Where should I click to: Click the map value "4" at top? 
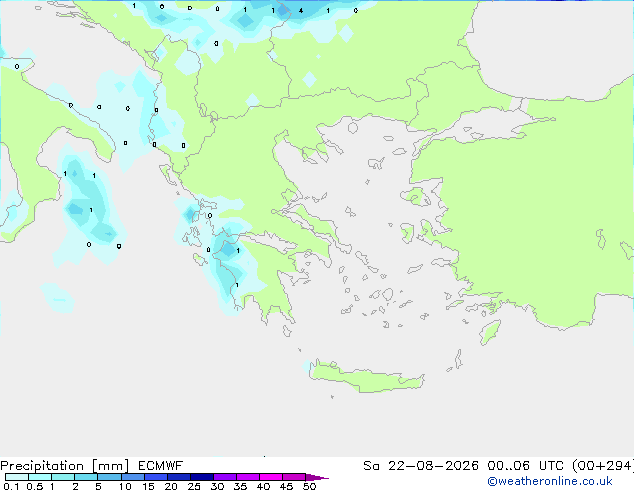pos(301,11)
